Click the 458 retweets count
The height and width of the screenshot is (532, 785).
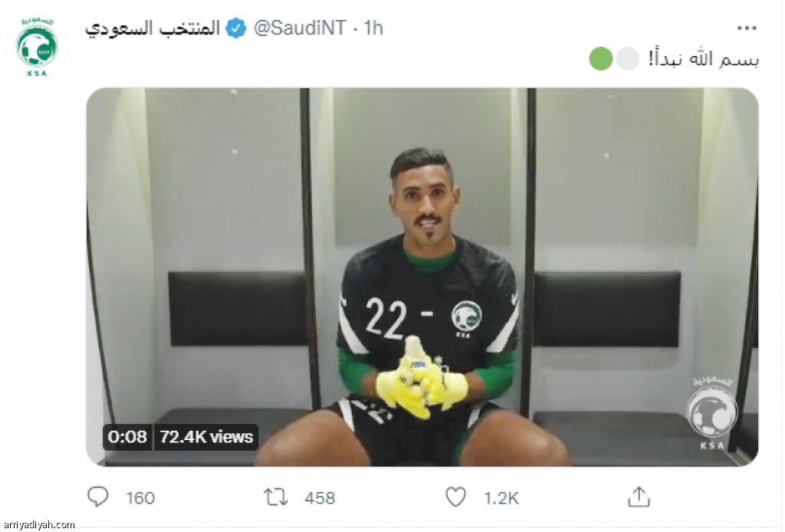[x=320, y=498]
